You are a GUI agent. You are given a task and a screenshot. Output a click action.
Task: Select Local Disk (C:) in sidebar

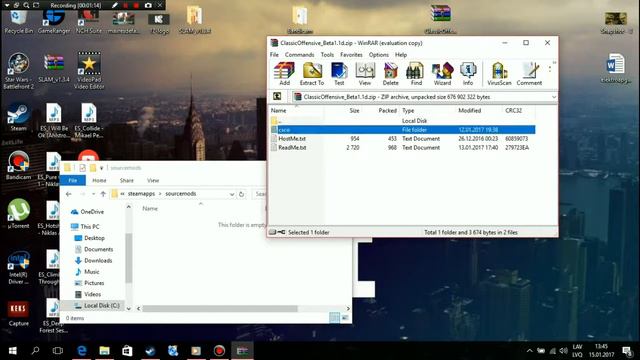pos(97,305)
